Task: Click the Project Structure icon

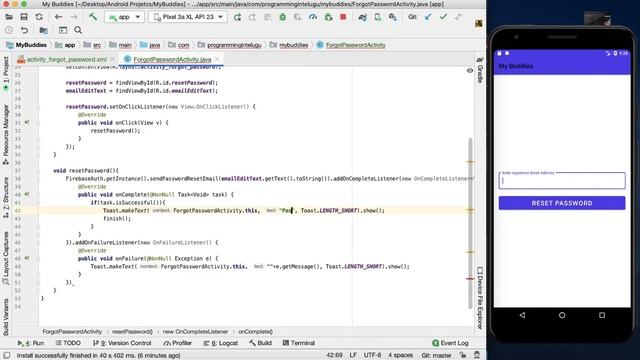Action: coord(43,30)
